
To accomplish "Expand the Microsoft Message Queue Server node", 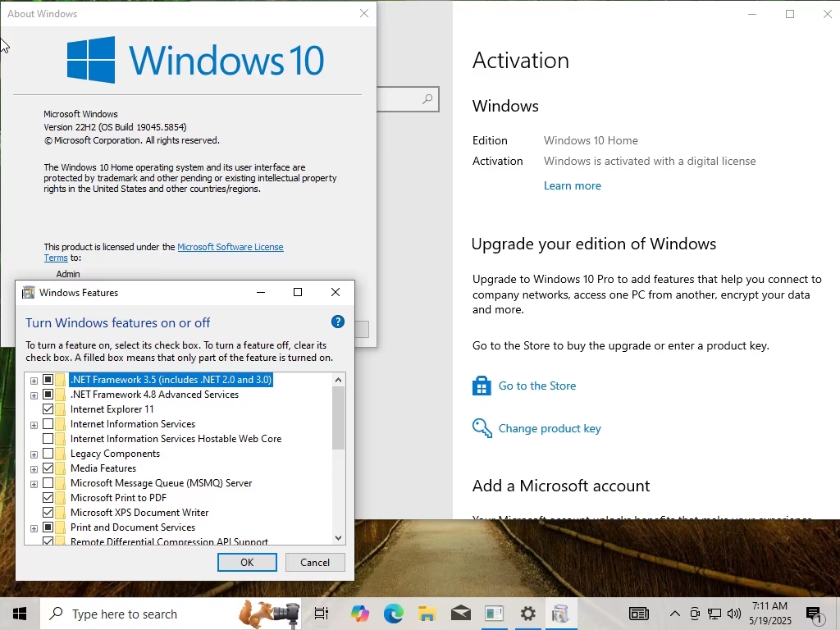I will tap(34, 484).
